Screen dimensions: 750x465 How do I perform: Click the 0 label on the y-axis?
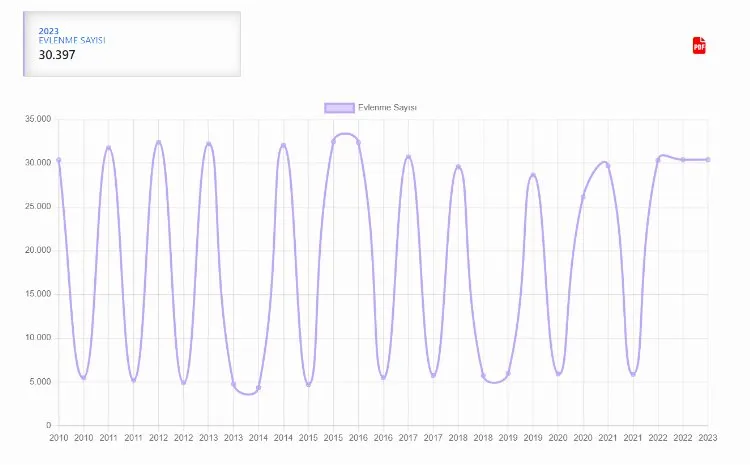point(49,426)
